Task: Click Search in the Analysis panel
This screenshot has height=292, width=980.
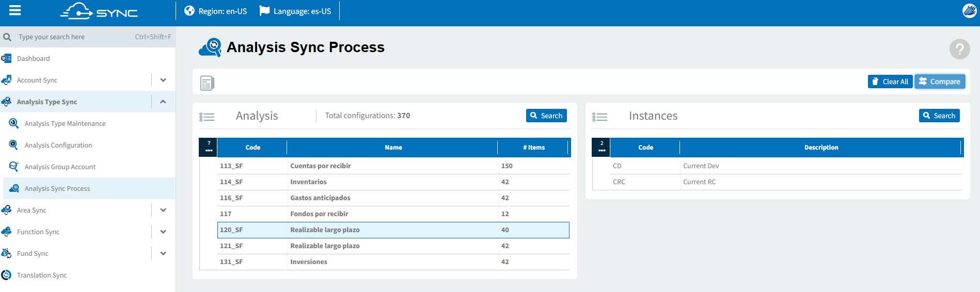Action: click(546, 116)
